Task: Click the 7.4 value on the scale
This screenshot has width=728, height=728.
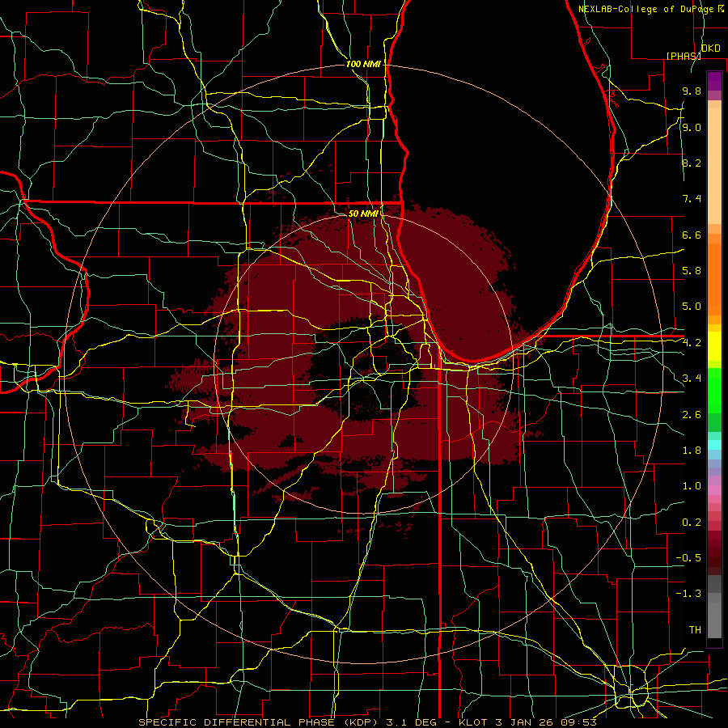Action: (692, 199)
